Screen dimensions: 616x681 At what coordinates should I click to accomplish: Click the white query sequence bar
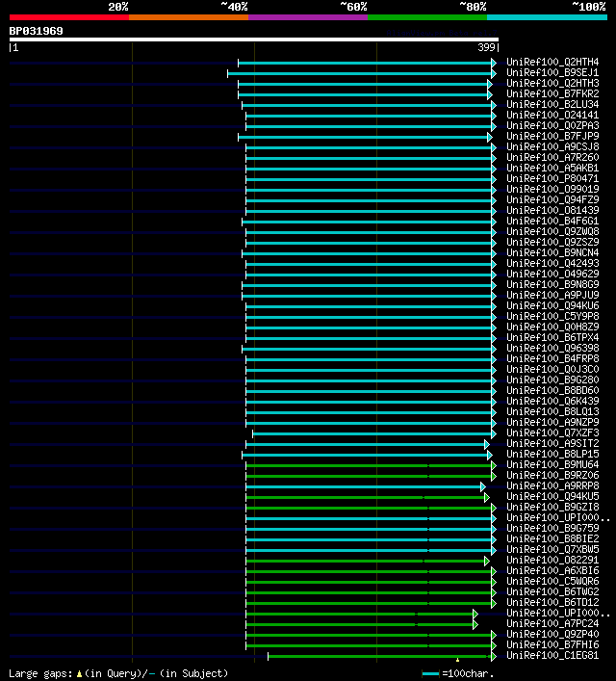click(x=254, y=39)
